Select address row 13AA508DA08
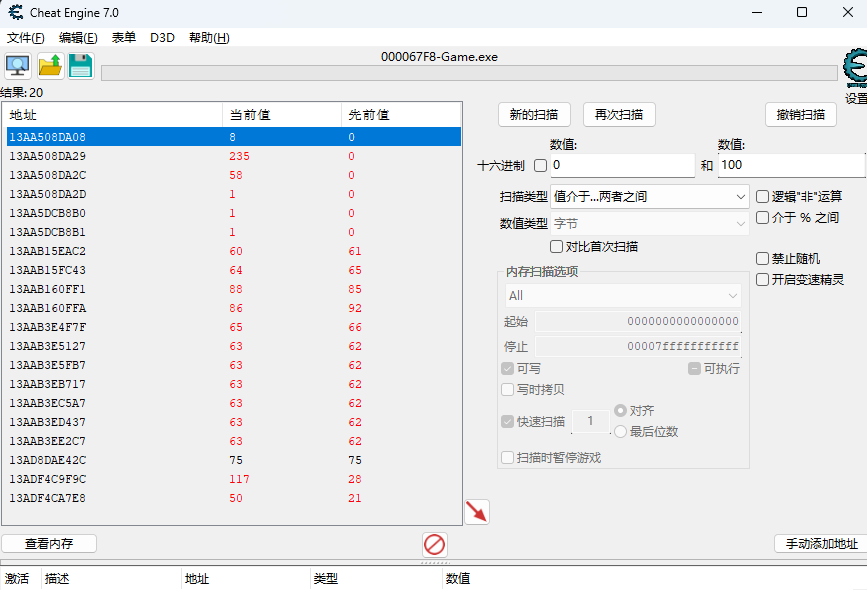Viewport: 867px width, 590px height. pyautogui.click(x=234, y=137)
